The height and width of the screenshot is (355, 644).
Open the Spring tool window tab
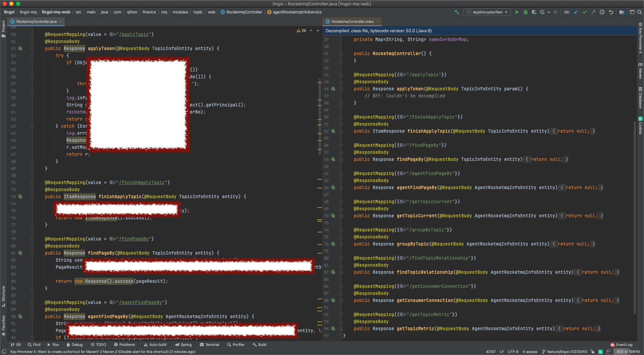point(183,345)
